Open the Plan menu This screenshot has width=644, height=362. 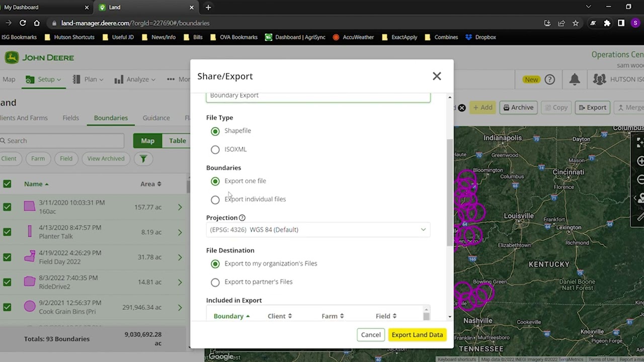pos(88,79)
